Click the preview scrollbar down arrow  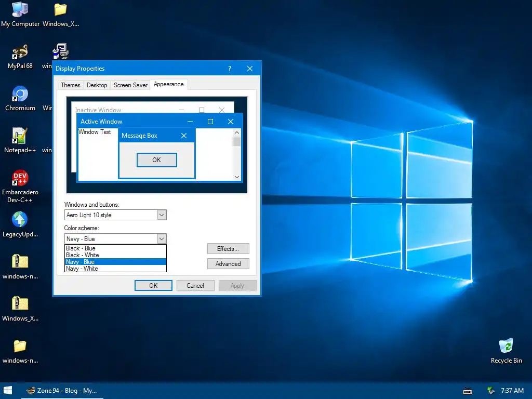(237, 177)
